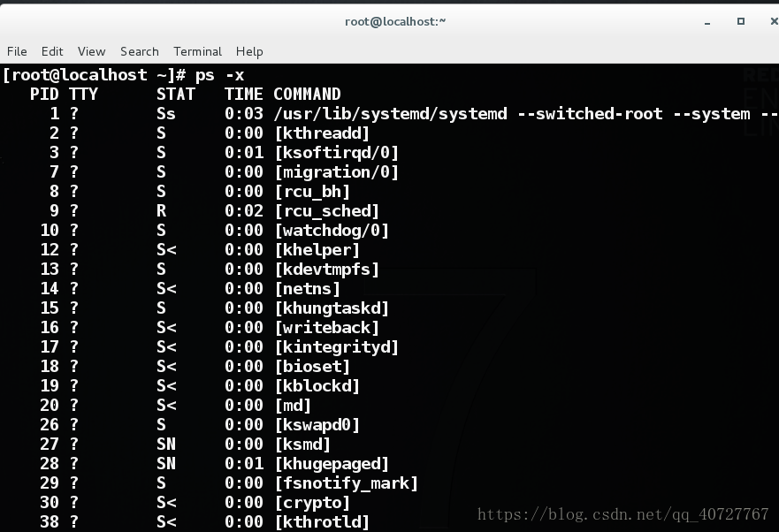Screen dimensions: 779x532
Task: Click the [crypto] process name
Action: pyautogui.click(x=312, y=502)
